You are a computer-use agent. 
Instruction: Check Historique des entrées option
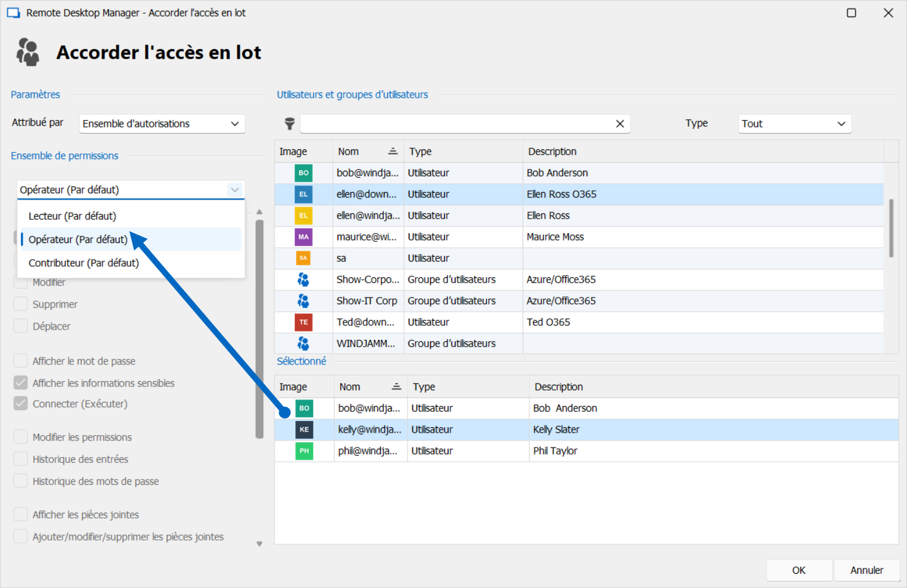pos(21,459)
